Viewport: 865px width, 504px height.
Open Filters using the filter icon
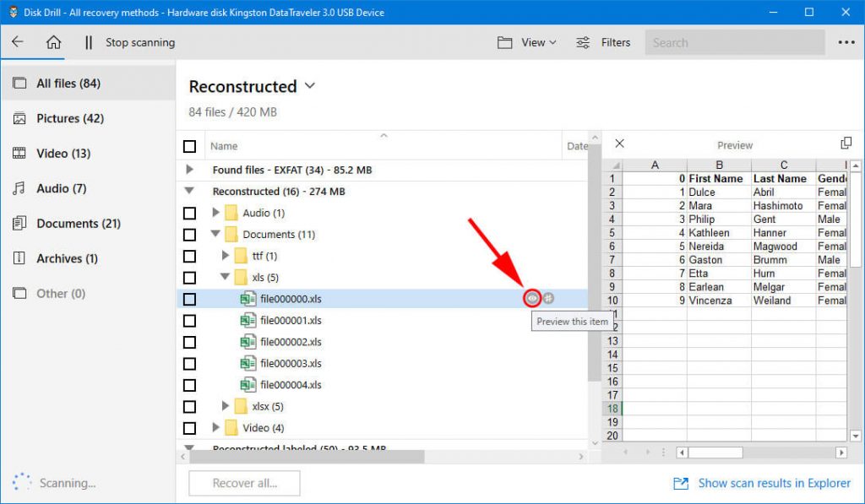point(582,42)
